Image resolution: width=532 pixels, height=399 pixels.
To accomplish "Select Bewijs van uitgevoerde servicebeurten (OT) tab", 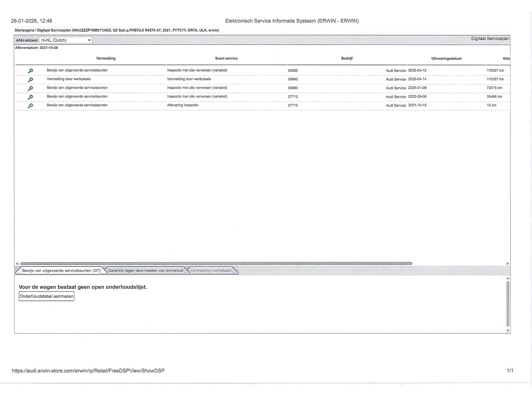I will 61,270.
